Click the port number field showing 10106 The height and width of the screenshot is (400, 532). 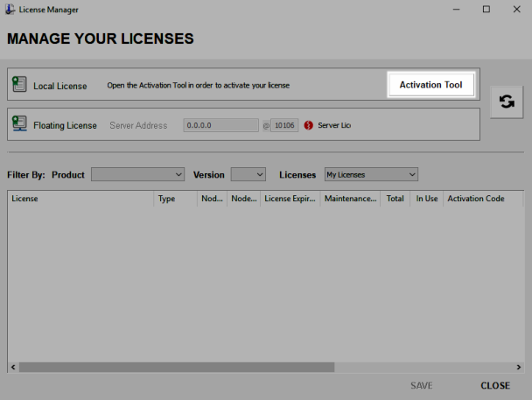pyautogui.click(x=284, y=125)
